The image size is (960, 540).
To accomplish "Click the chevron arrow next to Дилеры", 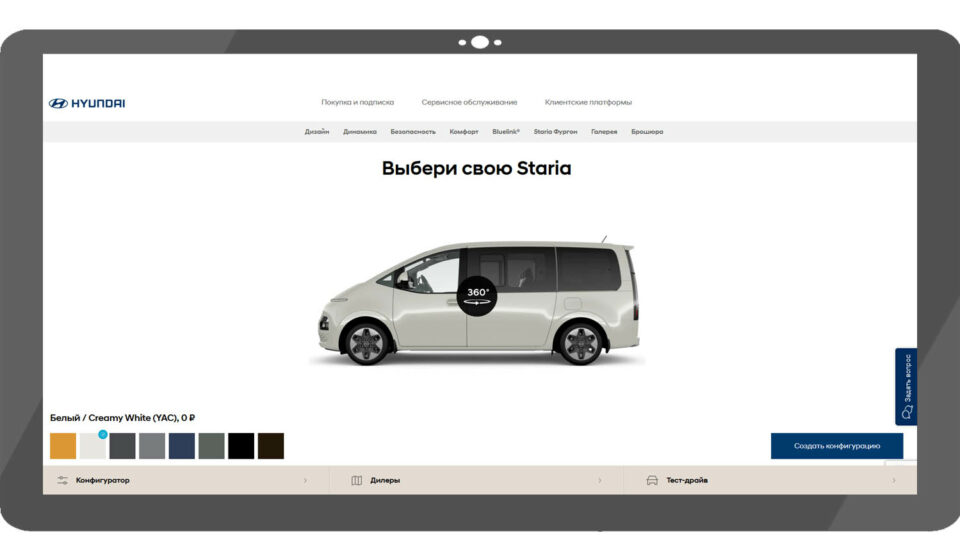I will (599, 481).
